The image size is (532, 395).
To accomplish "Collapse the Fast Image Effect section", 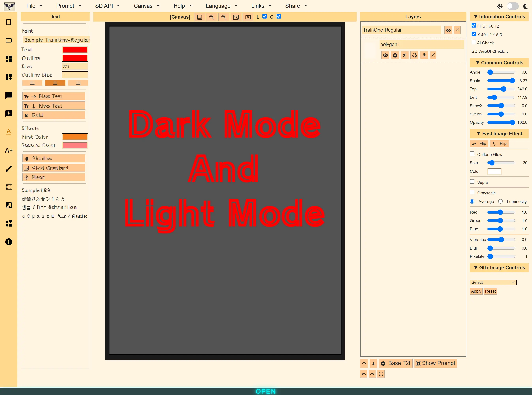I will click(x=499, y=134).
